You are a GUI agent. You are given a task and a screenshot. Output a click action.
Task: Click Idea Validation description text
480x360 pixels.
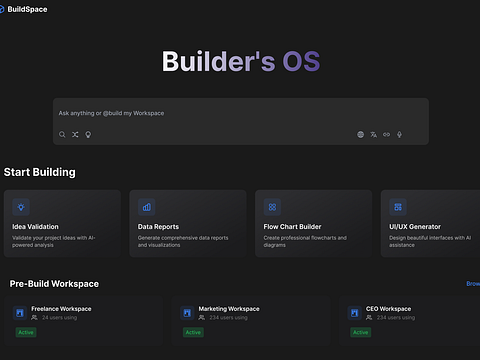[54, 241]
